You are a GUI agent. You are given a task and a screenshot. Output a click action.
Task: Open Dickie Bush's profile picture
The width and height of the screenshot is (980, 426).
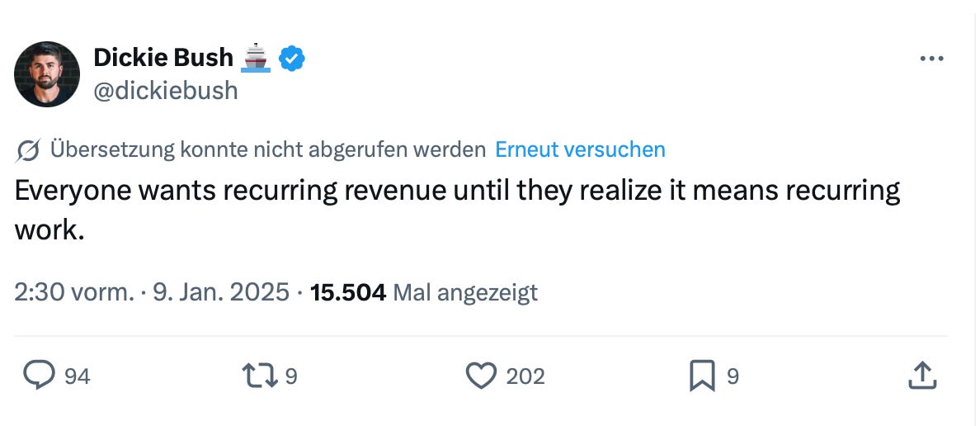click(47, 73)
